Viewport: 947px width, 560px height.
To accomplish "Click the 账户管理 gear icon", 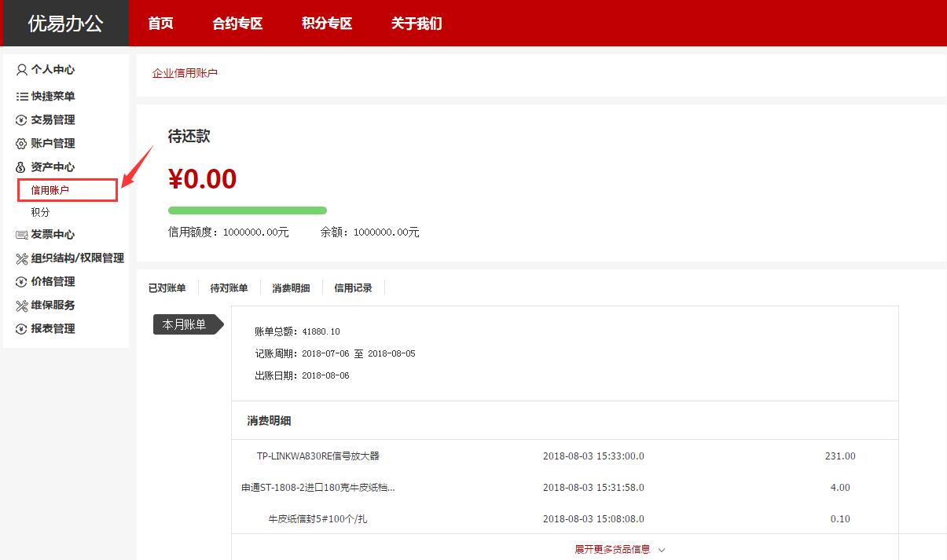I will pos(22,144).
